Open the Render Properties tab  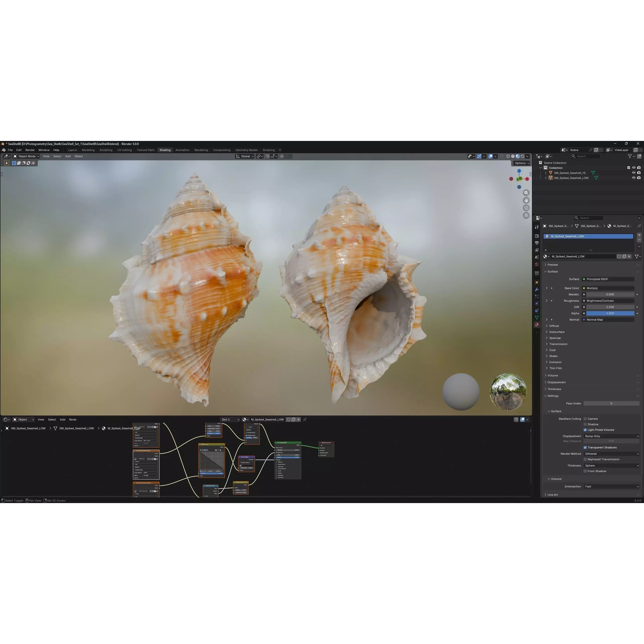coord(537,236)
